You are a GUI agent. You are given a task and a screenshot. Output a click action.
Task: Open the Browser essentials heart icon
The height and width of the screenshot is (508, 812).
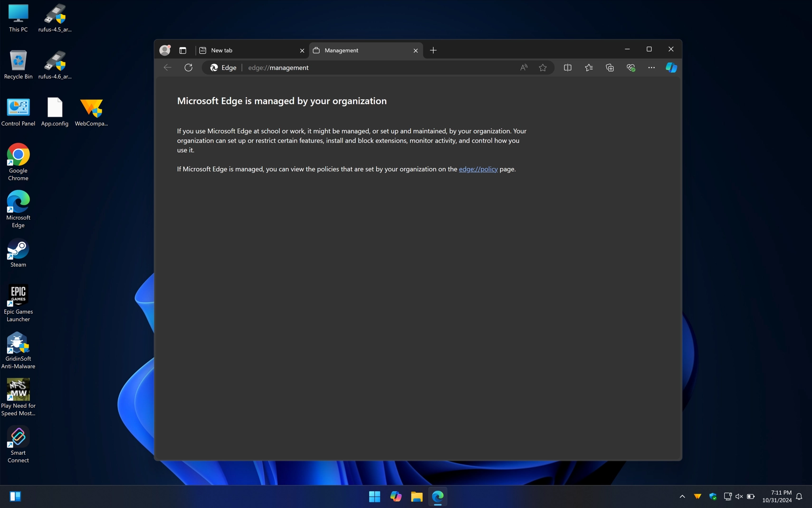[x=631, y=67]
